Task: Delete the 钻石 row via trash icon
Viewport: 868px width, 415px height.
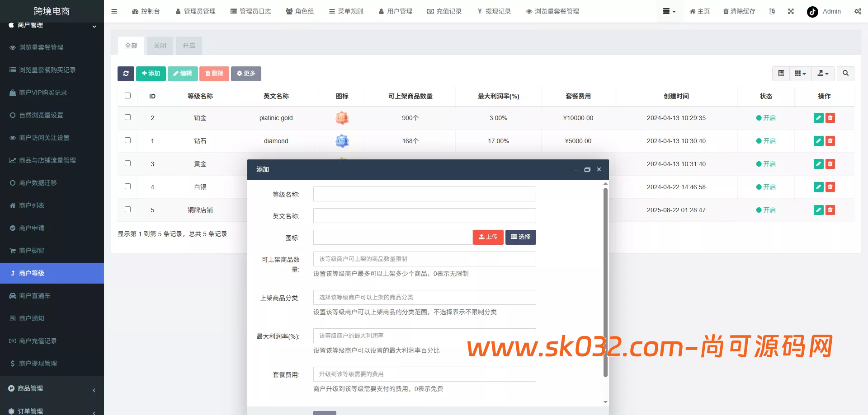Action: pos(830,140)
